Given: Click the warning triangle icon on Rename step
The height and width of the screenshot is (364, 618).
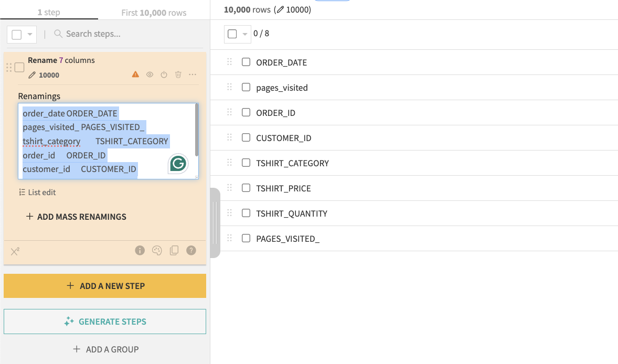Looking at the screenshot, I should point(135,74).
